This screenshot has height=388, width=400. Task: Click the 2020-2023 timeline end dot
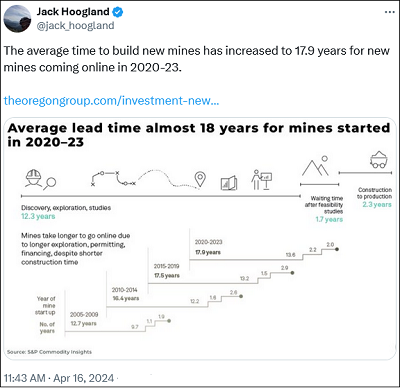[337, 249]
